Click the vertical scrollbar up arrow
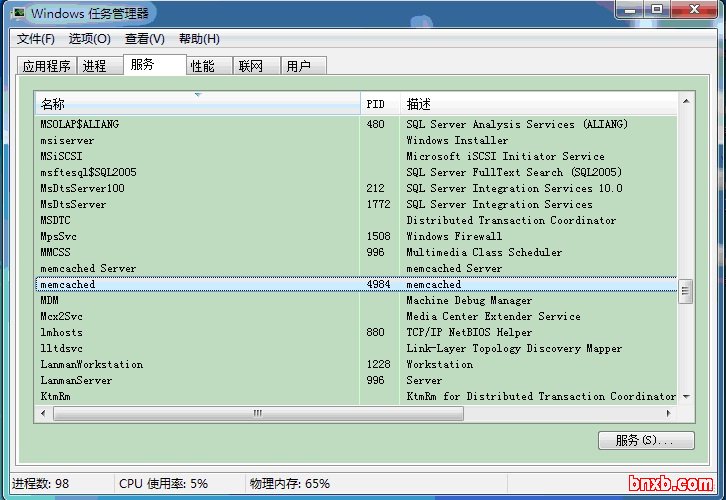 point(685,101)
